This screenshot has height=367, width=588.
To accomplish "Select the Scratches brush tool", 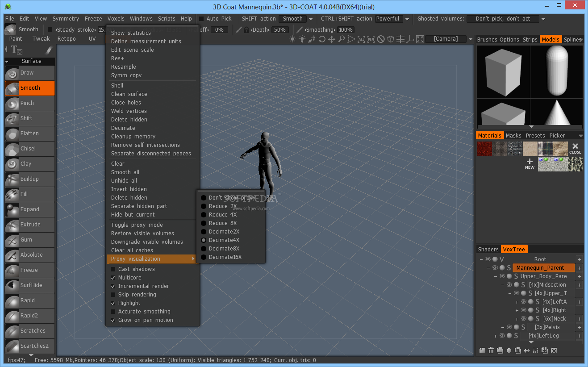I will pyautogui.click(x=29, y=331).
